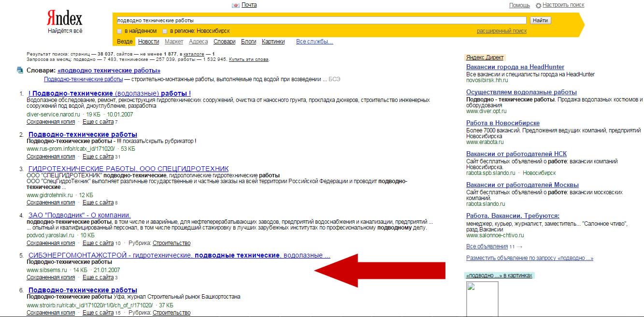
Task: Click the Найти search button
Action: coord(540,20)
